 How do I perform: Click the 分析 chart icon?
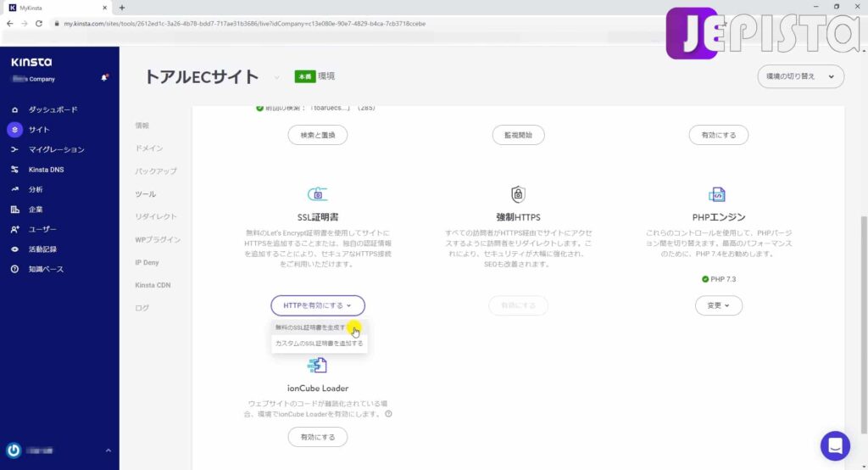[x=15, y=189]
